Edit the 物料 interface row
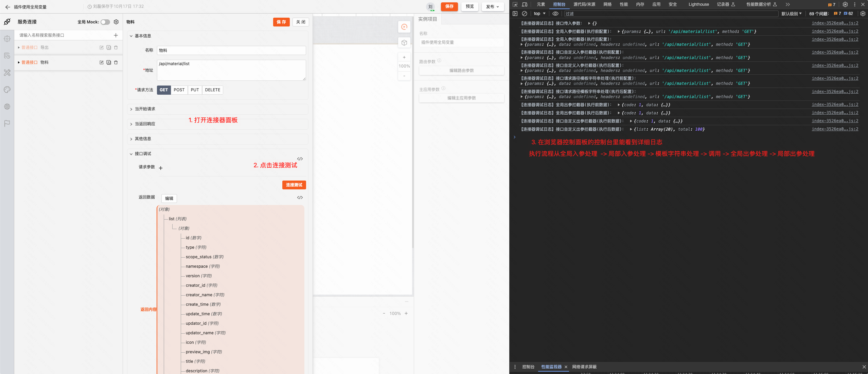868x374 pixels. 101,62
